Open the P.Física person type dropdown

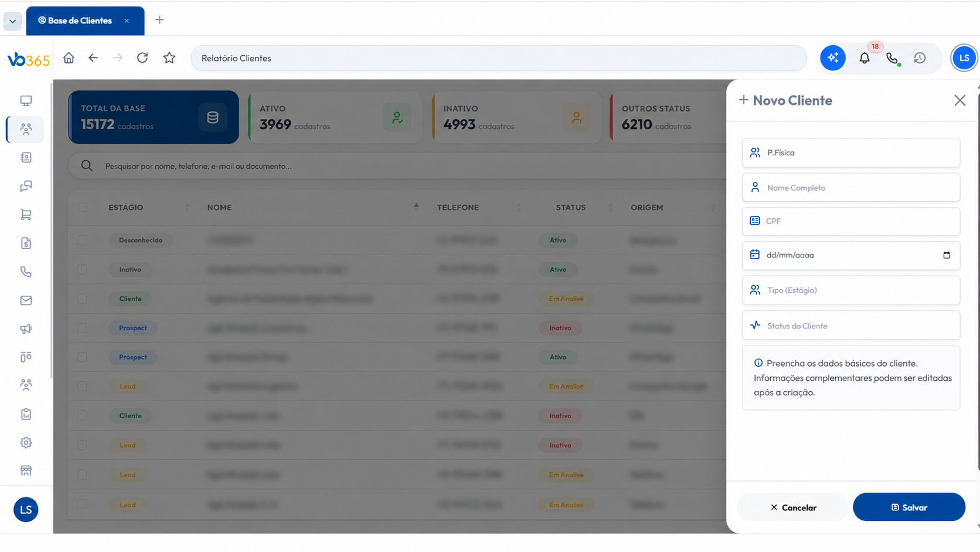click(850, 153)
